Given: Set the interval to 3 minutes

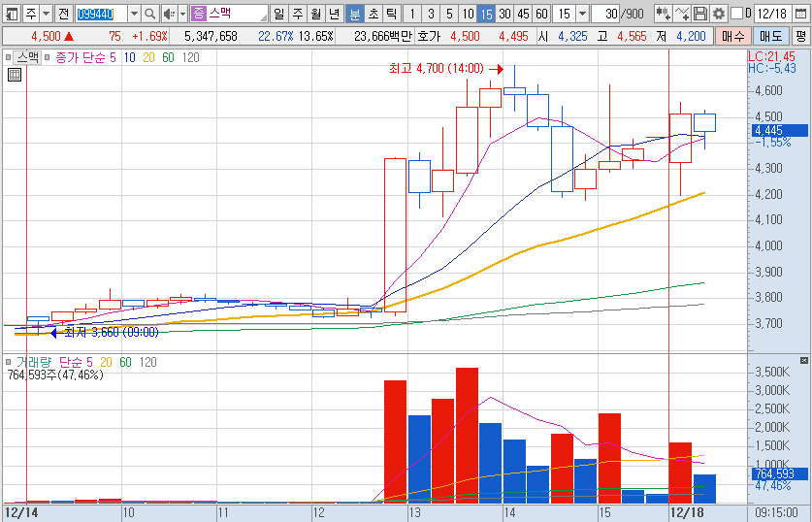Looking at the screenshot, I should coord(431,14).
